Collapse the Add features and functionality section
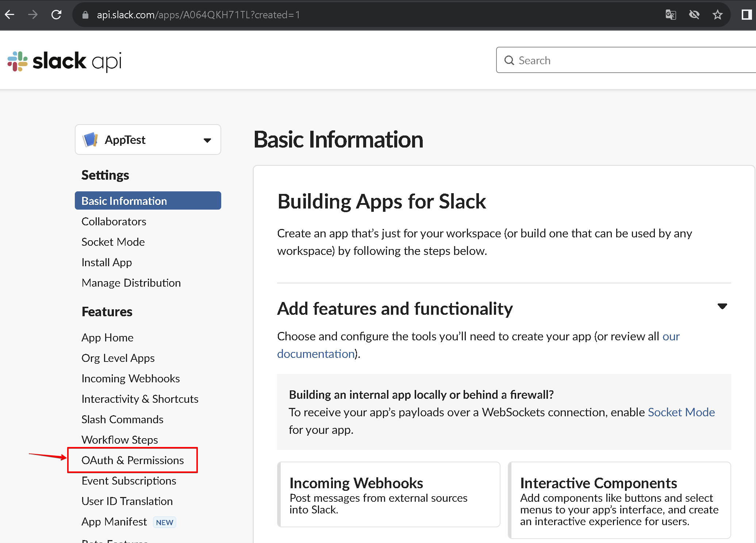Image resolution: width=756 pixels, height=543 pixels. pyautogui.click(x=722, y=306)
